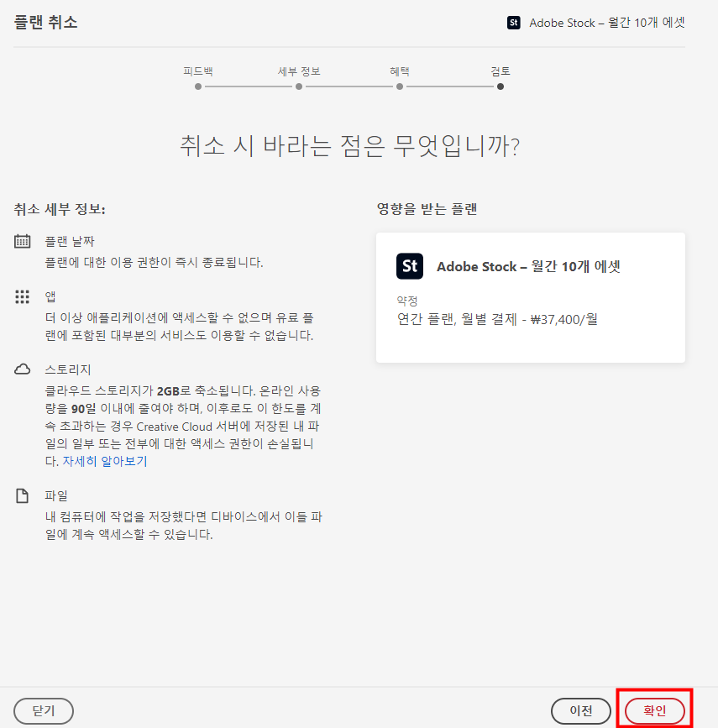The width and height of the screenshot is (718, 728).
Task: Click the file icon beside 파일
Action: tap(23, 495)
